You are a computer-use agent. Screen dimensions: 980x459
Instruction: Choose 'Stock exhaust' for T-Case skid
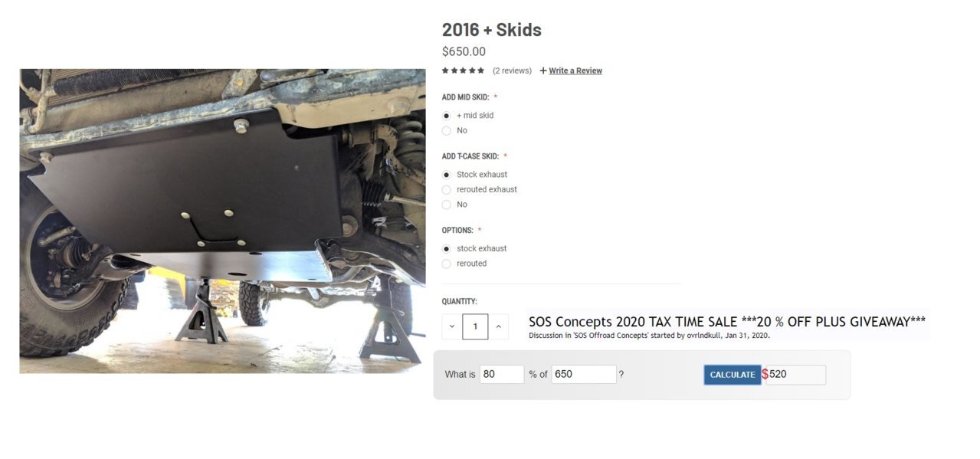pyautogui.click(x=447, y=175)
